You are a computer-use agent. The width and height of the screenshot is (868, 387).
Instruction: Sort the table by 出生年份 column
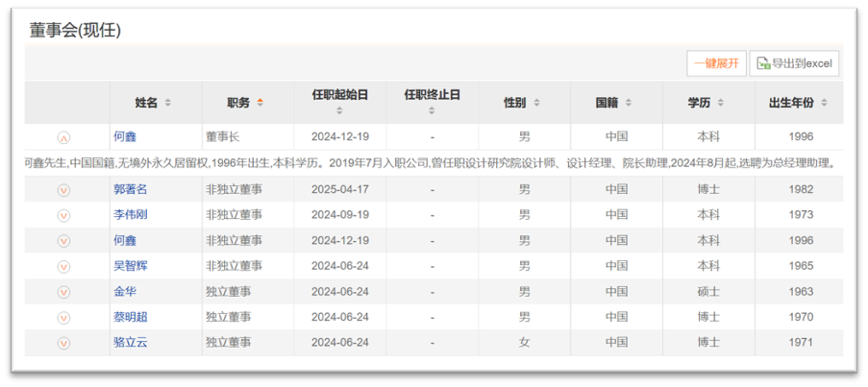(824, 103)
